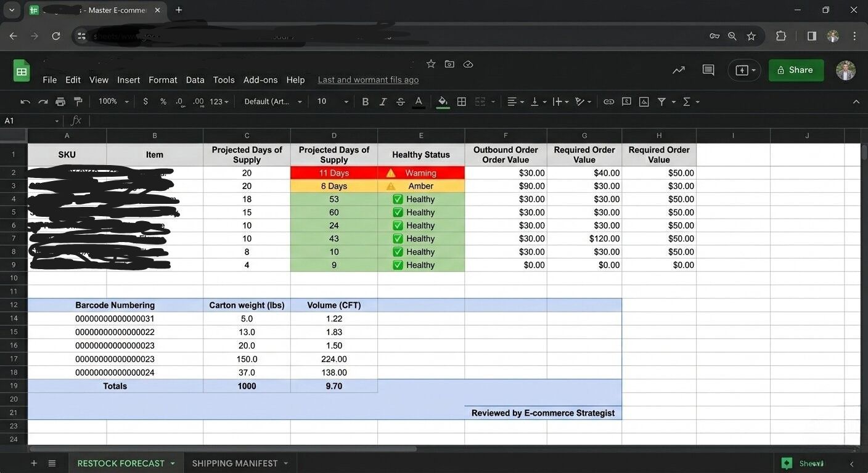868x473 pixels.
Task: Click the merge cells icon
Action: click(480, 102)
